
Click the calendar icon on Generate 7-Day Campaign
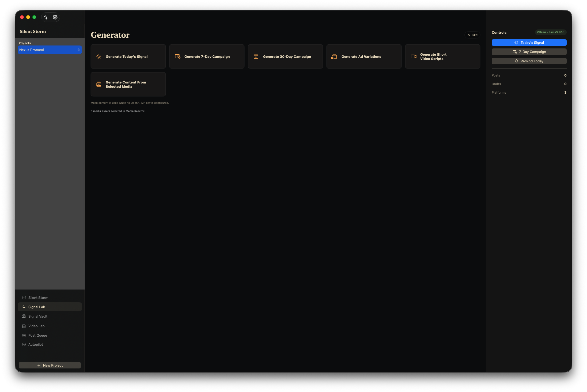(x=177, y=56)
